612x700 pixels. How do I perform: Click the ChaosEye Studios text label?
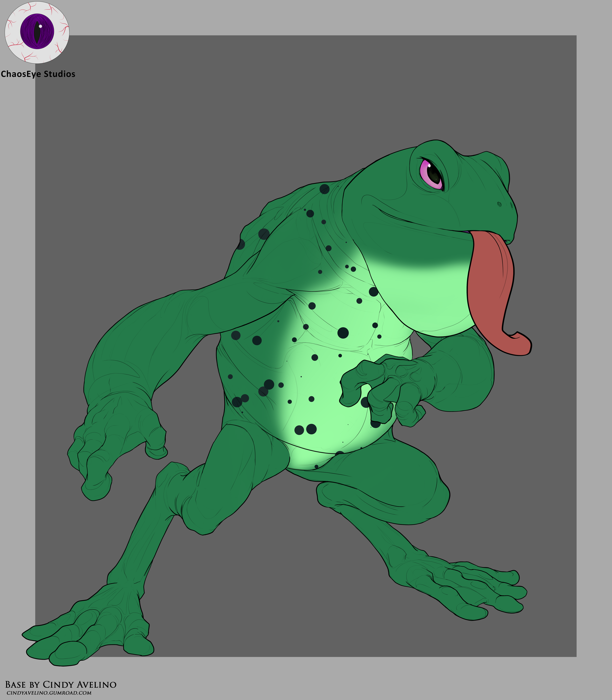pyautogui.click(x=38, y=74)
